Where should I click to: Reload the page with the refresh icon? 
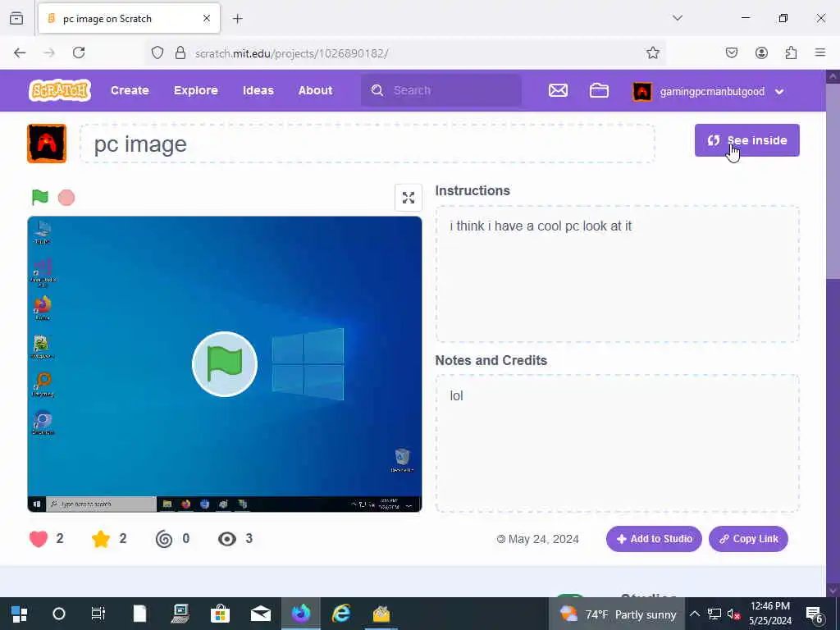[79, 52]
